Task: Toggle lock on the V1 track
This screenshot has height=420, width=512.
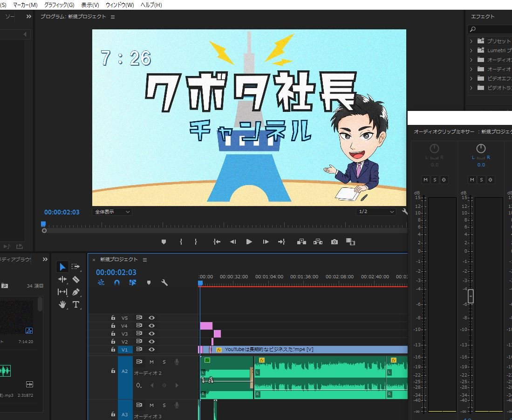Action: 113,350
